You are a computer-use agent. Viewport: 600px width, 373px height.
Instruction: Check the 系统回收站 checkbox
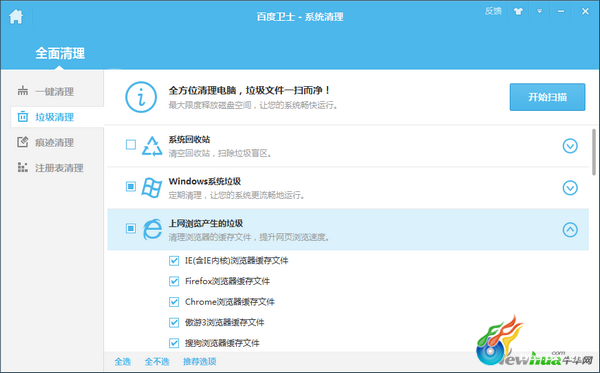tap(131, 145)
